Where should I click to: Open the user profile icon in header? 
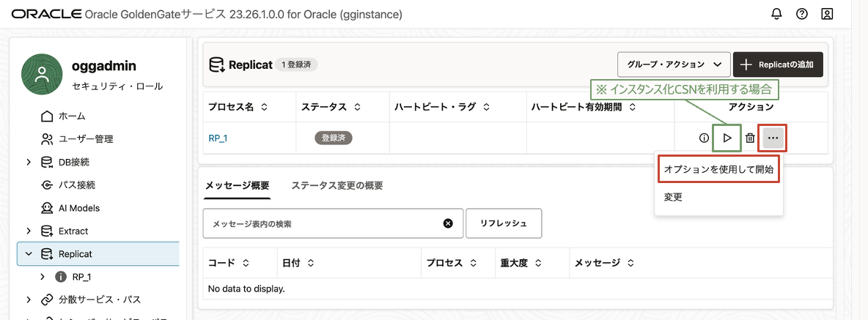pyautogui.click(x=827, y=15)
